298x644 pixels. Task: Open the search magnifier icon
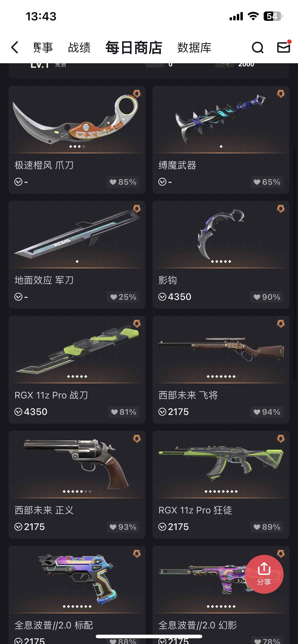point(257,47)
